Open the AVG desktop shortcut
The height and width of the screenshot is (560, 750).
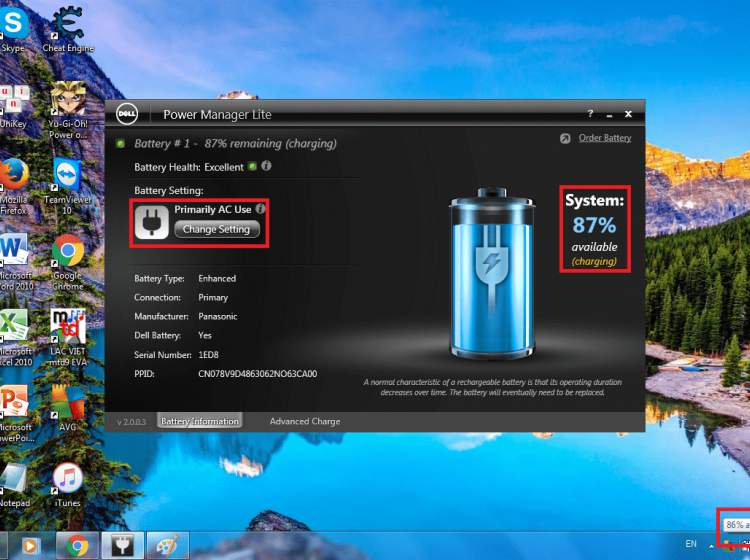click(68, 409)
